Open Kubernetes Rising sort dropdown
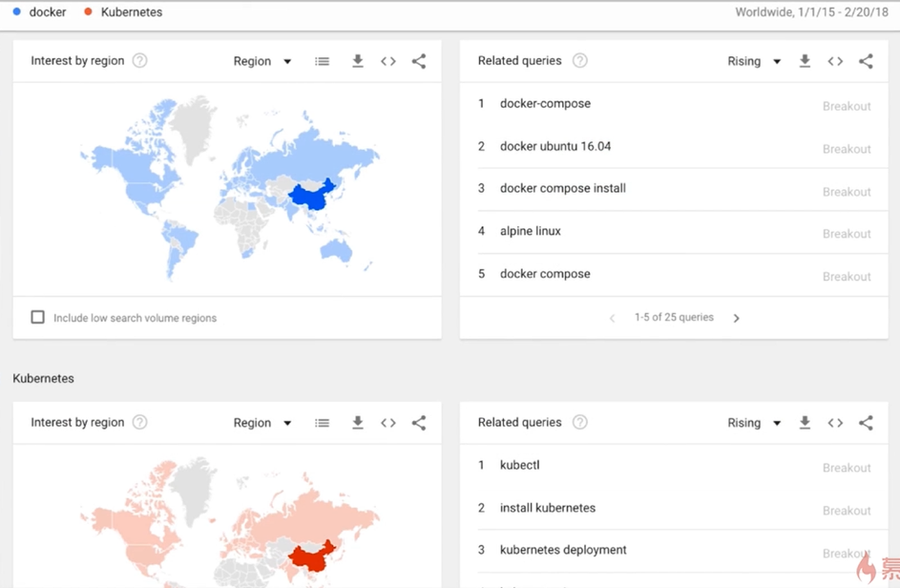Image resolution: width=900 pixels, height=588 pixels. [x=754, y=423]
